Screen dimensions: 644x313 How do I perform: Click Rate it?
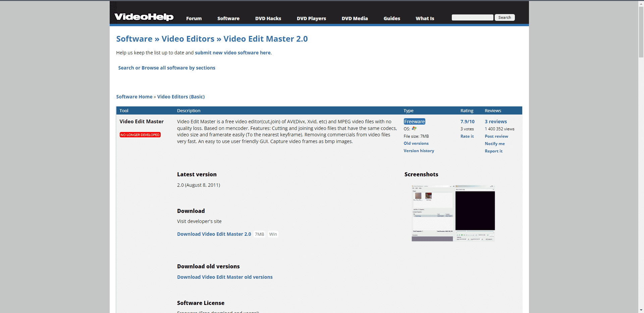467,136
